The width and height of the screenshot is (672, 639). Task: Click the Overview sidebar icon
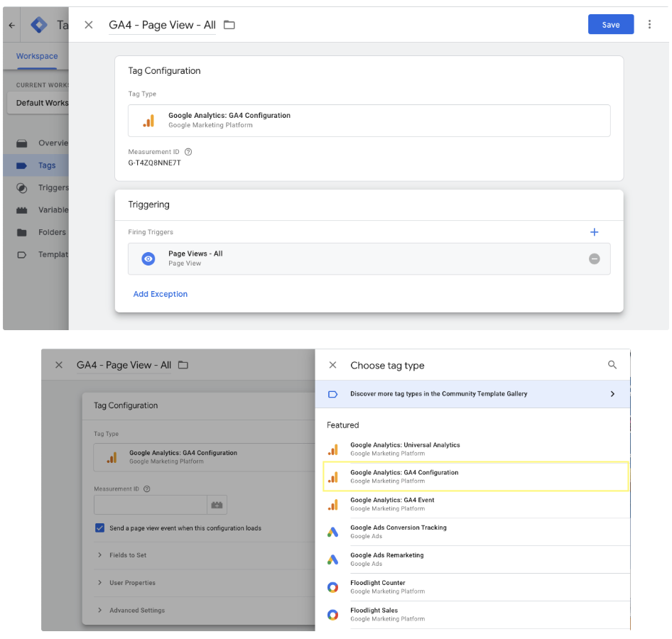[x=22, y=143]
